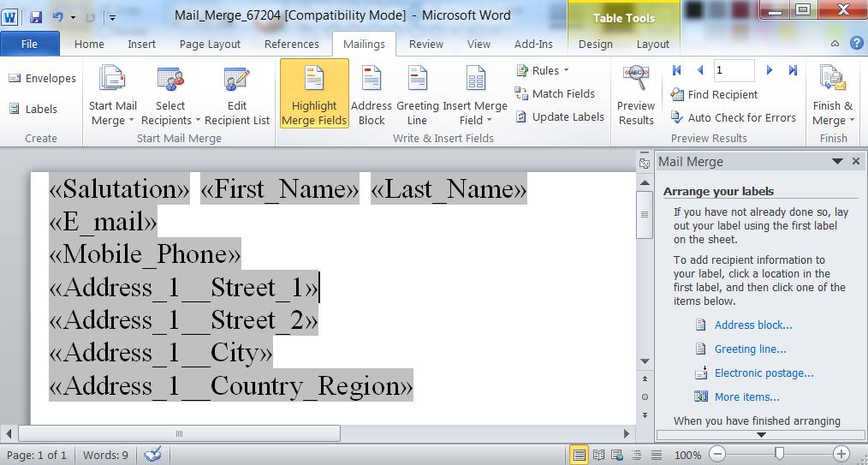This screenshot has width=868, height=465.
Task: Open Mail Merge pane options dropdown arrow
Action: coord(837,162)
